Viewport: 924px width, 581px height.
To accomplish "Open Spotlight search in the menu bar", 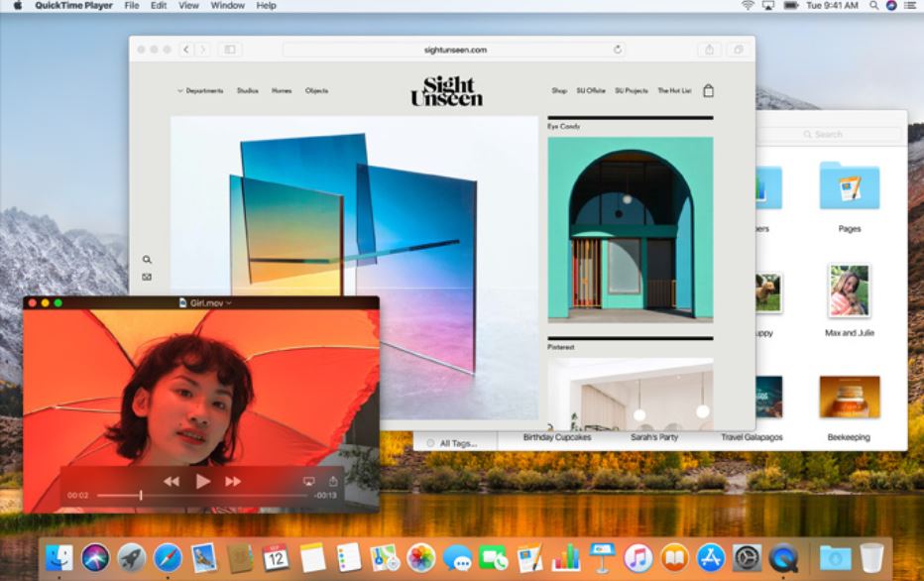I will coord(873,5).
